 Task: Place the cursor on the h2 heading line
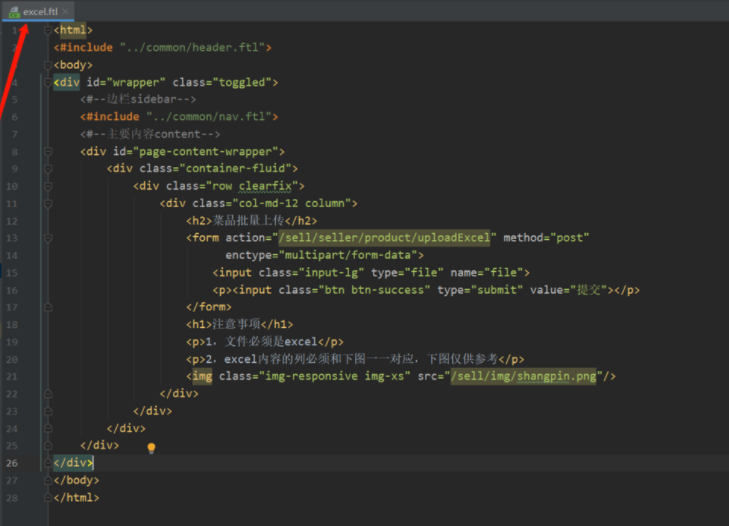tap(252, 220)
